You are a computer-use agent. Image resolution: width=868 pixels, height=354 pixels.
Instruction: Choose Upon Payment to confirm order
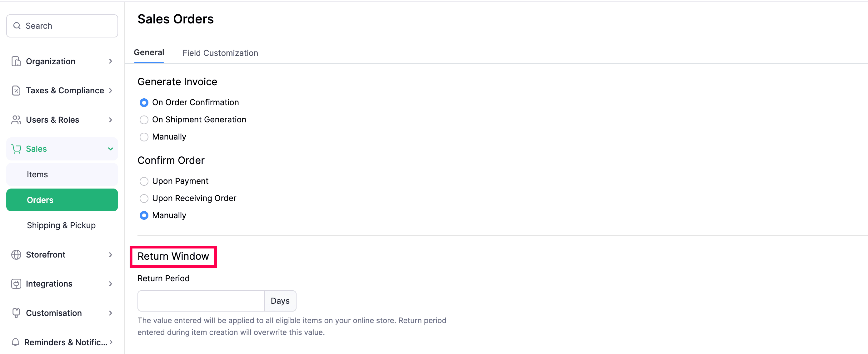(x=144, y=181)
